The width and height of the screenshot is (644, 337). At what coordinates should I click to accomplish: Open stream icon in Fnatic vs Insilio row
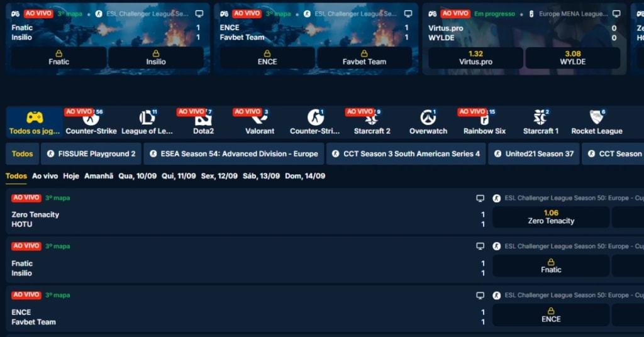click(x=480, y=246)
